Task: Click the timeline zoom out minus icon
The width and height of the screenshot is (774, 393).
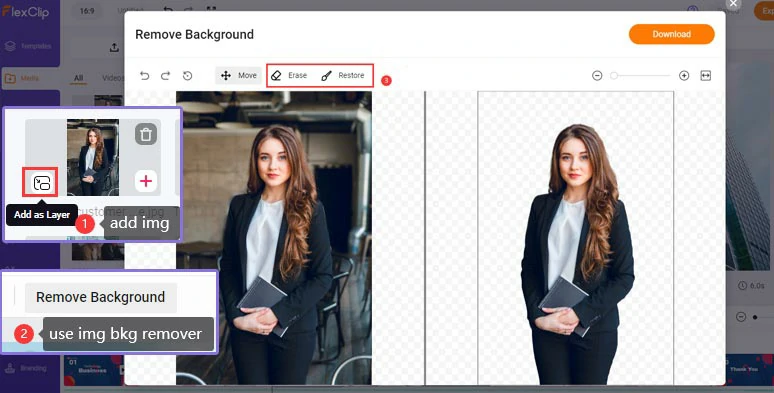Action: (x=741, y=317)
